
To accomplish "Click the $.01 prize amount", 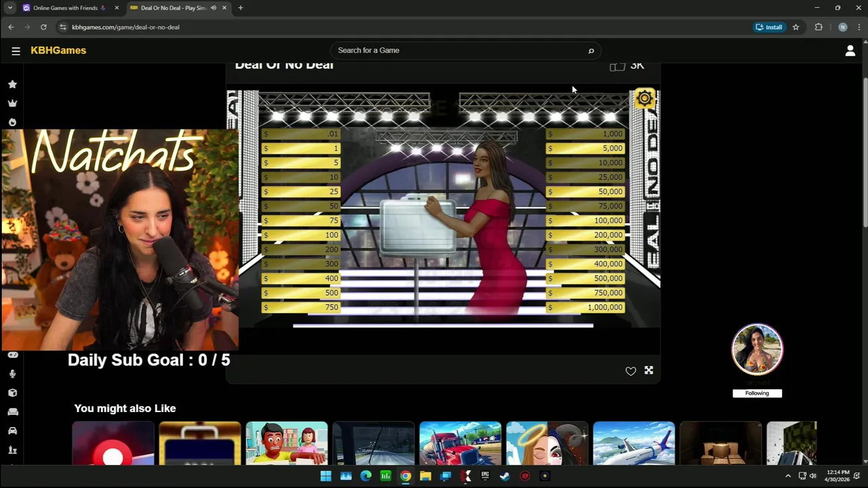I will pos(300,134).
